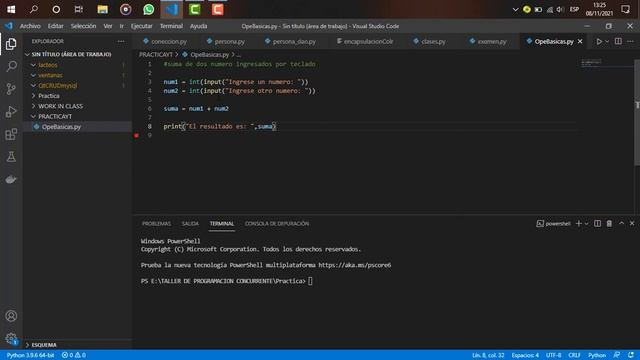Open the Explorer view in activity bar
The width and height of the screenshot is (640, 360).
(x=11, y=44)
